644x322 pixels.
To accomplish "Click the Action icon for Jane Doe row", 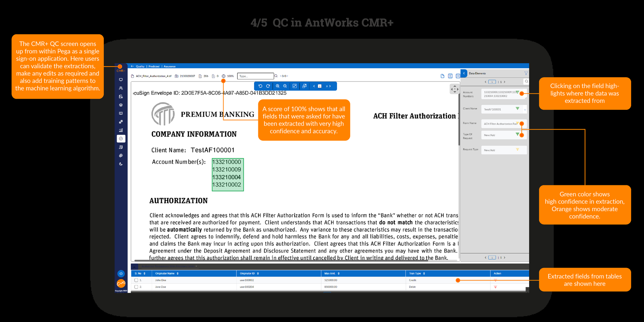I will [496, 287].
